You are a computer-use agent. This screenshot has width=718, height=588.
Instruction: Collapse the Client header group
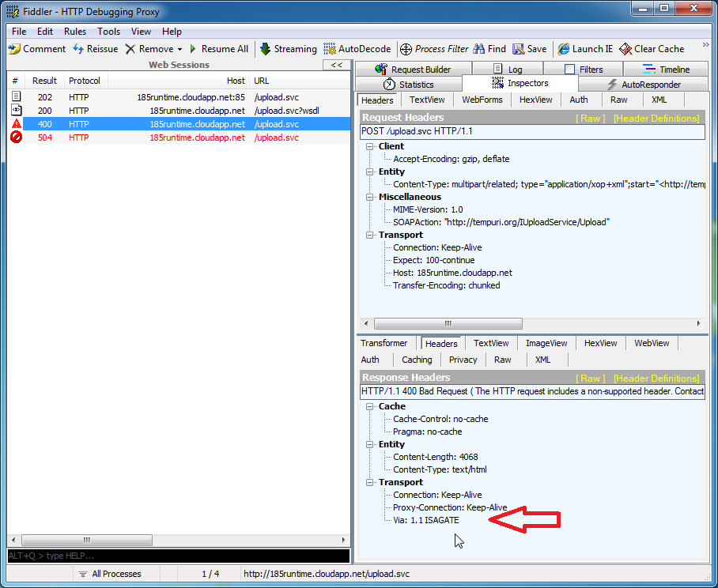pyautogui.click(x=371, y=146)
